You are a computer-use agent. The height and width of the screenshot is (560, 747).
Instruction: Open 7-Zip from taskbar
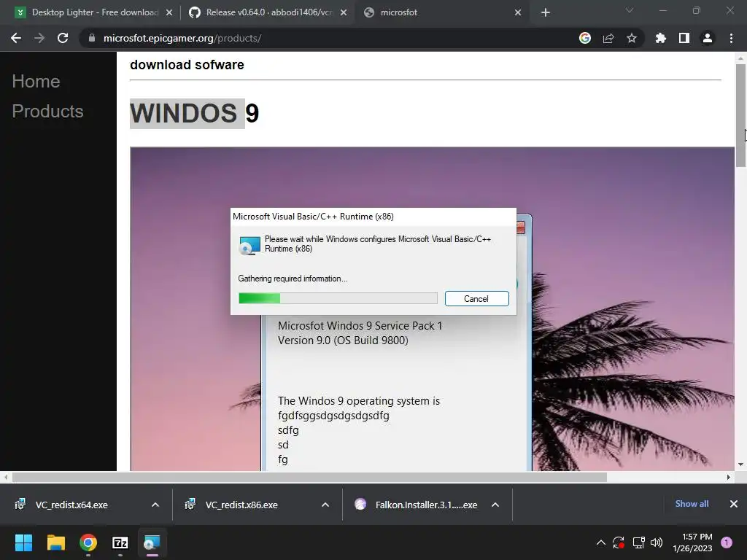pyautogui.click(x=120, y=542)
